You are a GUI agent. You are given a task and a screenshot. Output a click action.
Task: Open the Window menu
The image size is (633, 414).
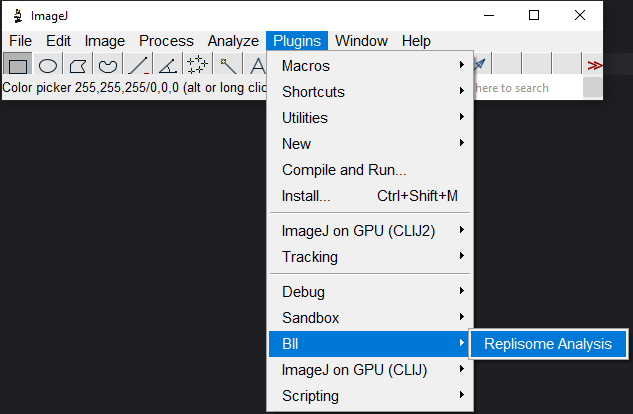pyautogui.click(x=361, y=41)
